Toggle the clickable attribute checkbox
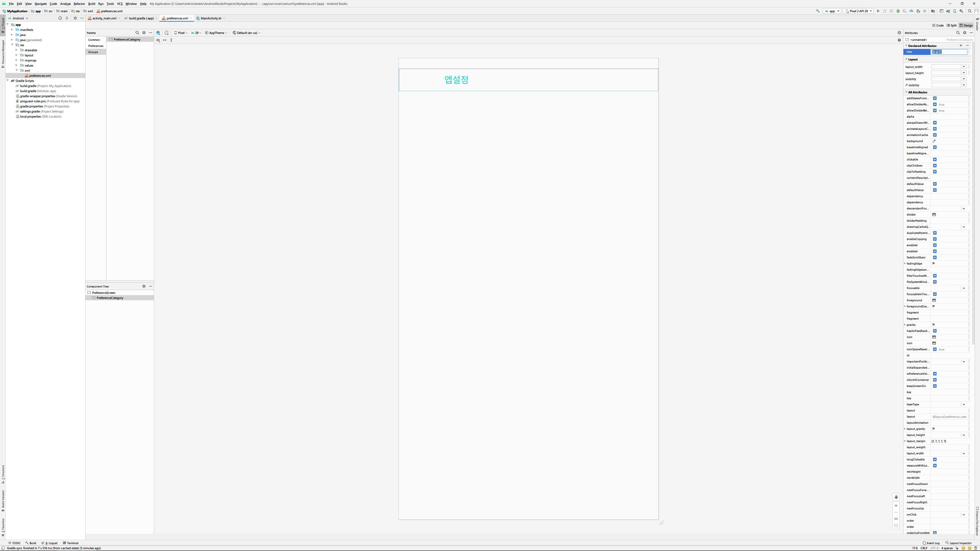Screen dimensions: 980x551 [935, 160]
